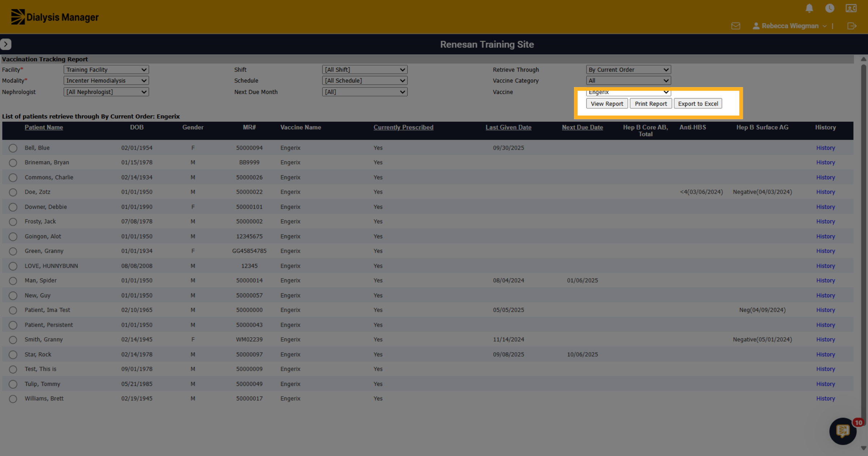Open the contact card icon in header
Screen dimensions: 868x456
click(x=851, y=8)
